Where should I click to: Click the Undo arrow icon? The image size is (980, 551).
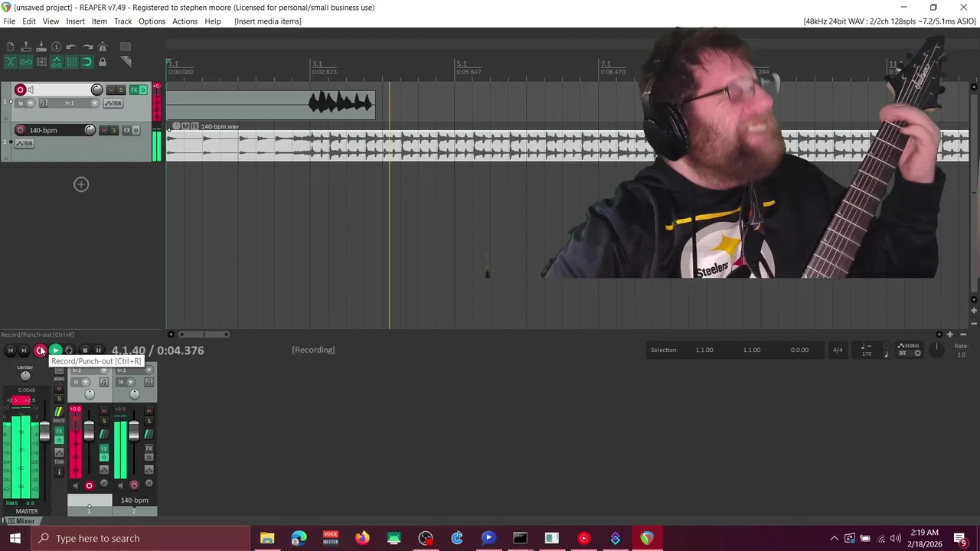(71, 47)
